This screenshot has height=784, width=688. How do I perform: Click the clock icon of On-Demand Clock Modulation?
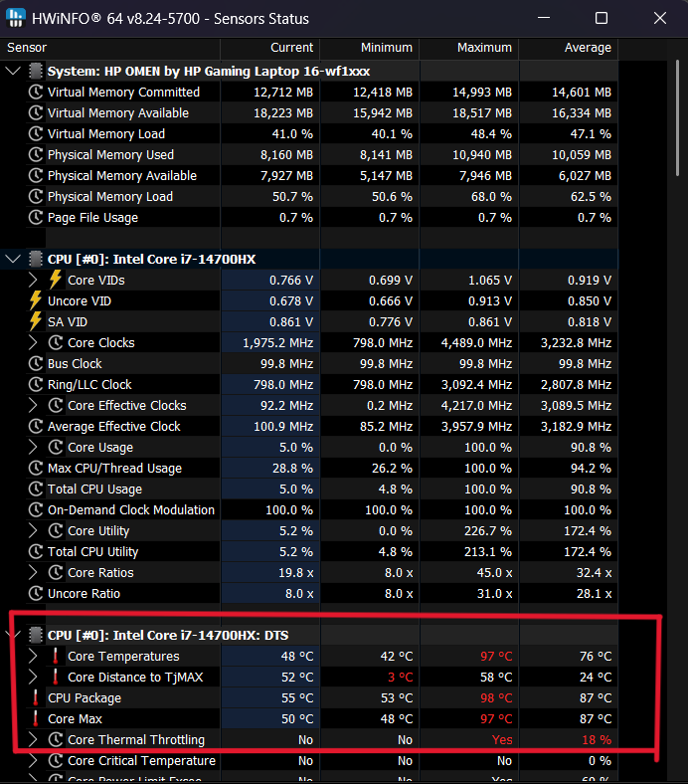tap(36, 510)
